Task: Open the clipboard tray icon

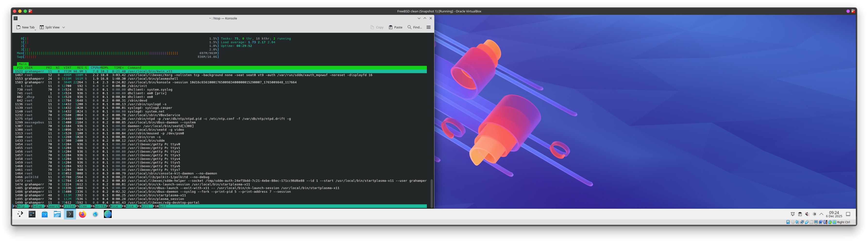Action: pos(800,214)
